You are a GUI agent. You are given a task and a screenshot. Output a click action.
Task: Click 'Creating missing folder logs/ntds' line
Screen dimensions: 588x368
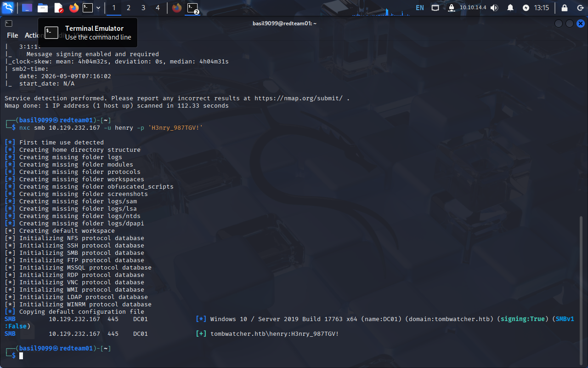(73, 216)
